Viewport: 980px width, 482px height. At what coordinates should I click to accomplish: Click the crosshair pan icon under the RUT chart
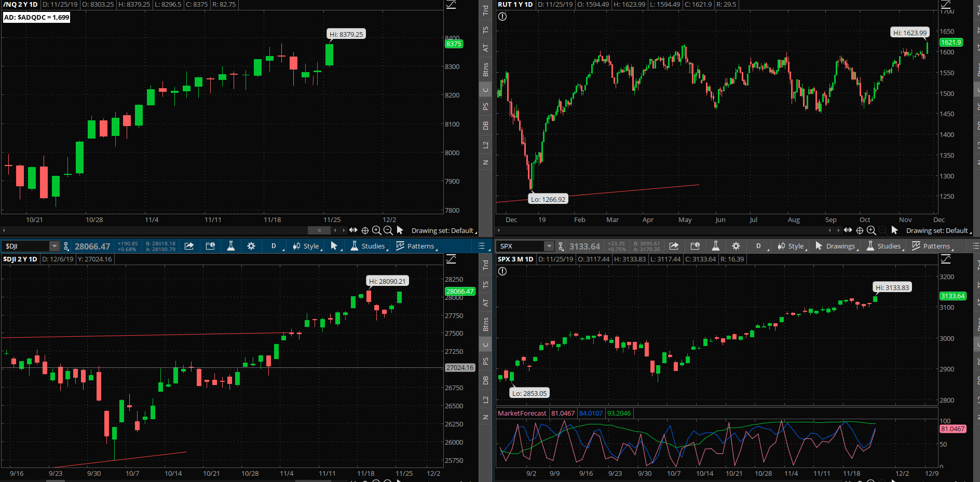click(x=860, y=230)
